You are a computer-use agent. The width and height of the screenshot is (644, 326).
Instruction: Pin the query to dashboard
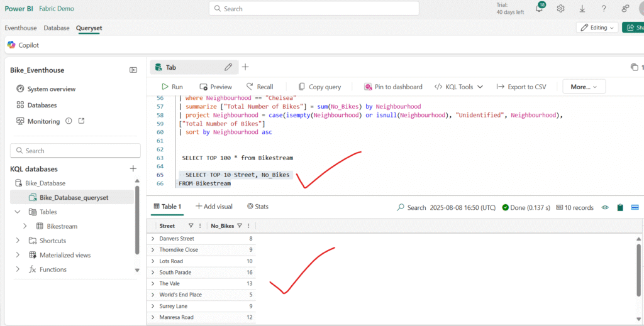393,87
